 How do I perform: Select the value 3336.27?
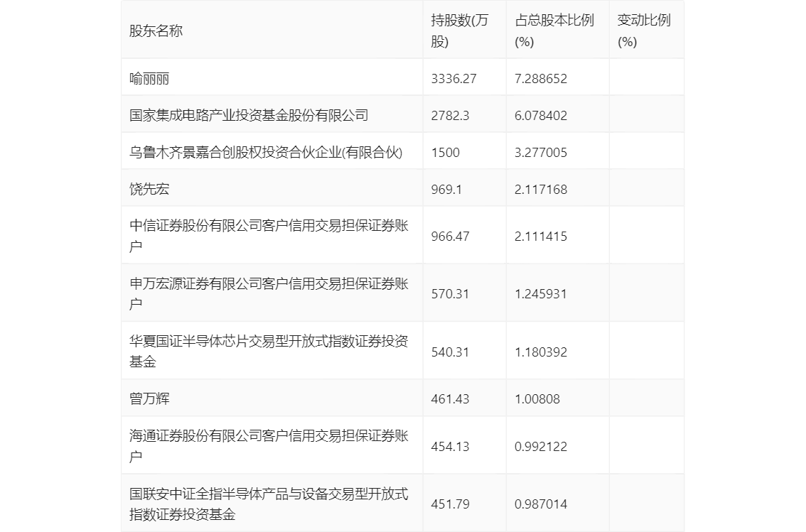click(x=454, y=79)
